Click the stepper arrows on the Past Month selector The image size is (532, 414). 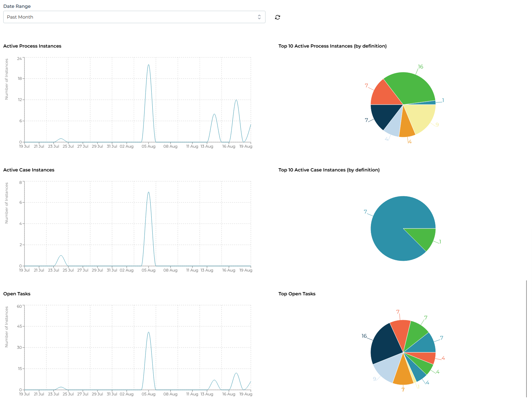coord(259,17)
